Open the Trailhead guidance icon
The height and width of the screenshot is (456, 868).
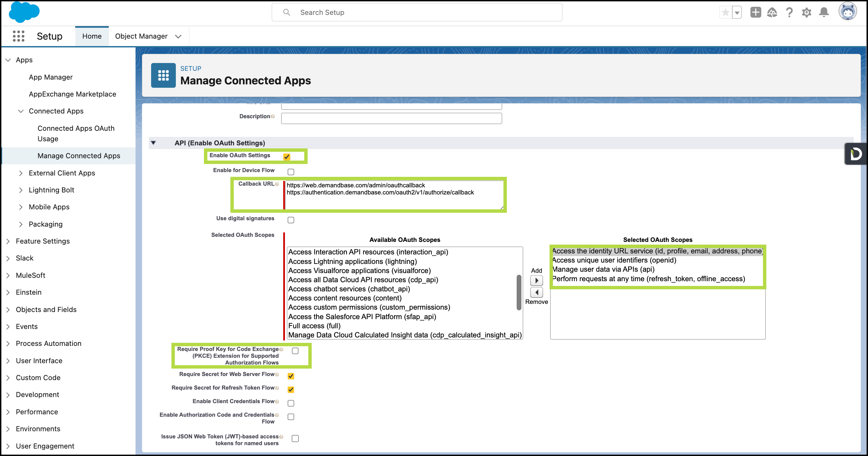click(772, 13)
